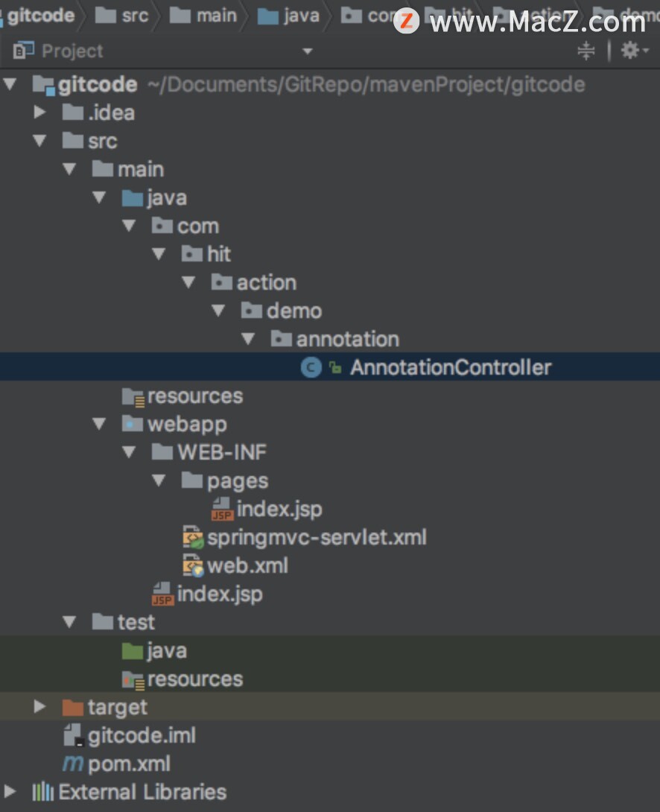
Task: Click the gitcode.iml file icon
Action: tap(73, 735)
